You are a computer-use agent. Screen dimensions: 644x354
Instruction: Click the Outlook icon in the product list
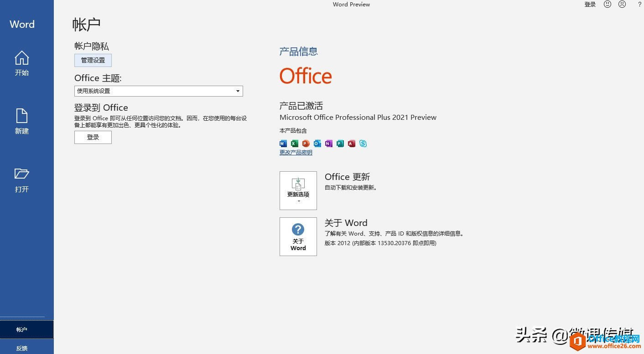pos(317,144)
